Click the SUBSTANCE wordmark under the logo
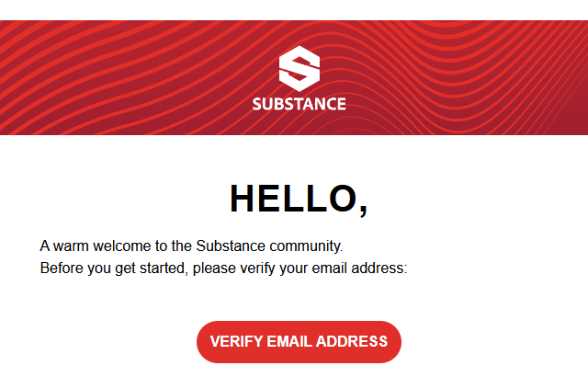The image size is (588, 377). pyautogui.click(x=299, y=104)
